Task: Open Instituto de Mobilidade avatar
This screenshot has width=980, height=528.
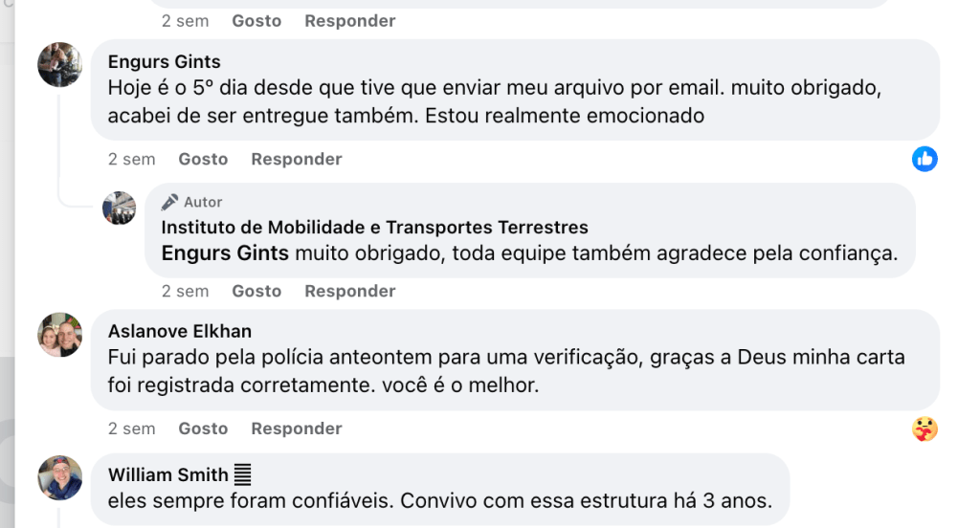Action: [x=120, y=208]
